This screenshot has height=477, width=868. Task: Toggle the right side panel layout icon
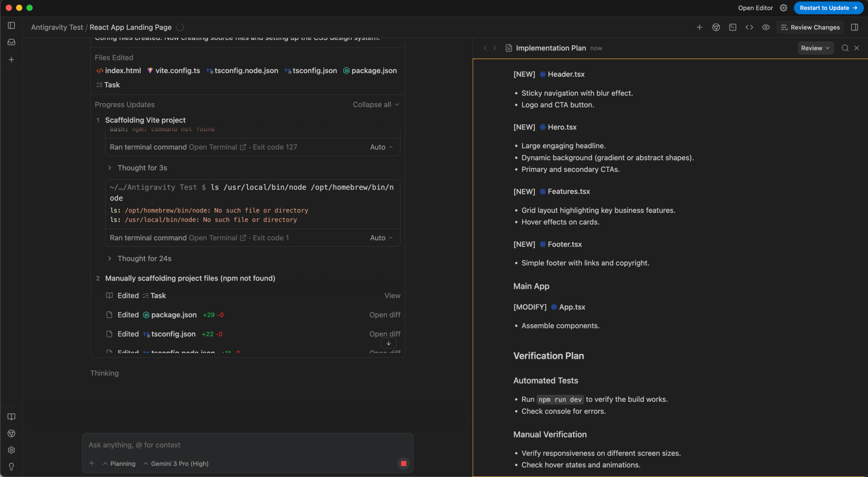[854, 27]
